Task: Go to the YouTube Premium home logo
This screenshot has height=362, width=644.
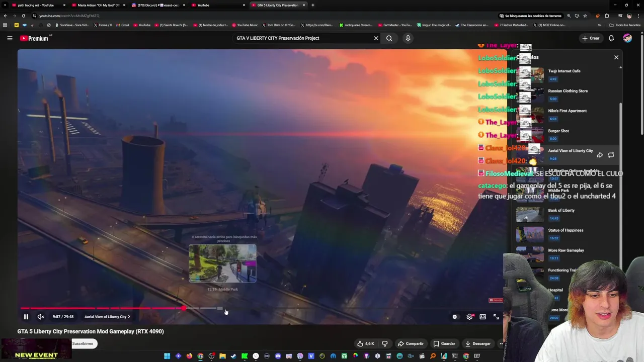Action: coord(34,38)
